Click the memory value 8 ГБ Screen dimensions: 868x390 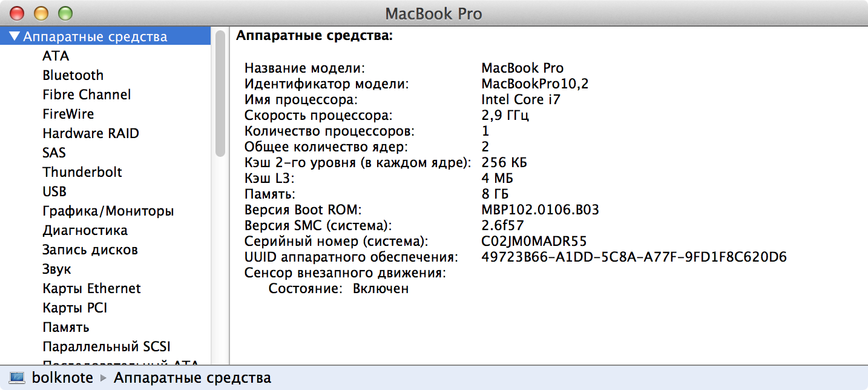pyautogui.click(x=495, y=194)
